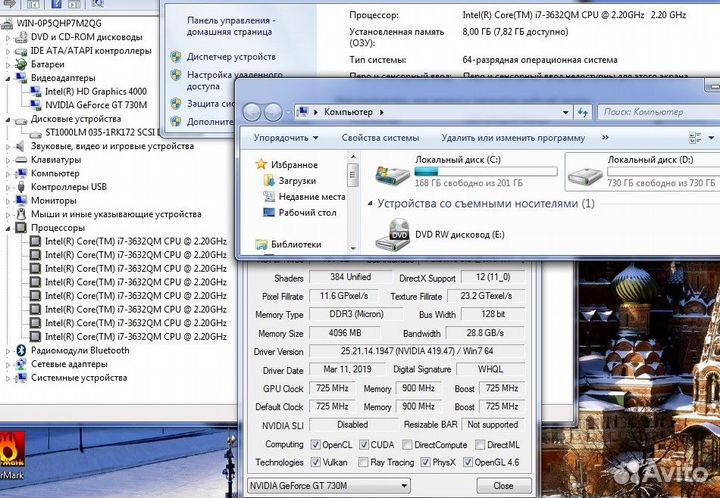Screen dimensions: 720x498
Task: Click the Сетевые адаптеры icon
Action: [x=21, y=364]
